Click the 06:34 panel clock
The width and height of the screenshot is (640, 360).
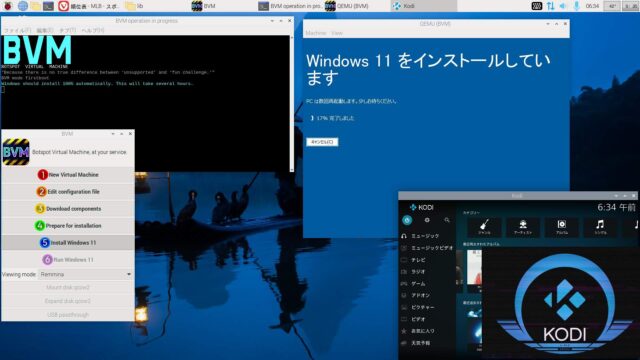click(x=592, y=6)
